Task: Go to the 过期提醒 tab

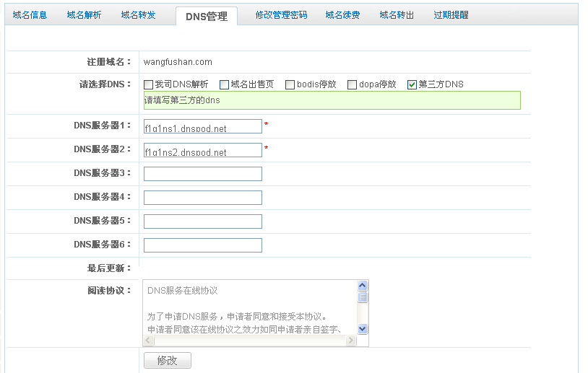Action: click(451, 14)
